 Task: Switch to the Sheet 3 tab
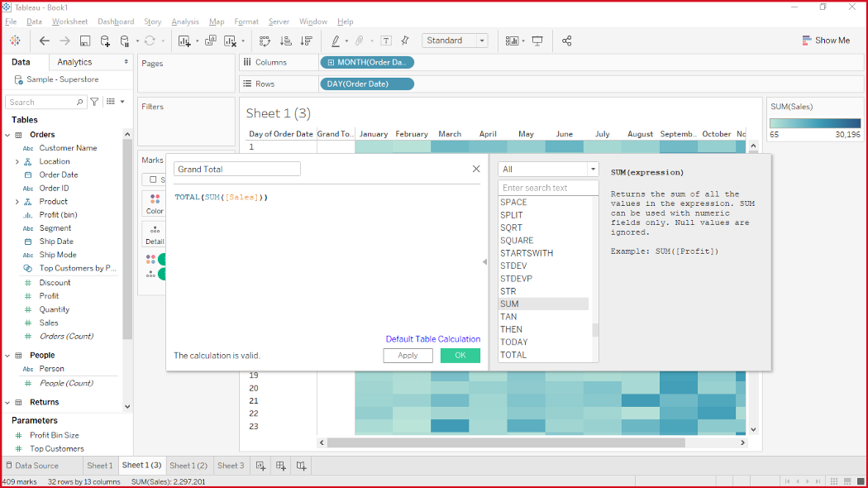click(x=231, y=465)
